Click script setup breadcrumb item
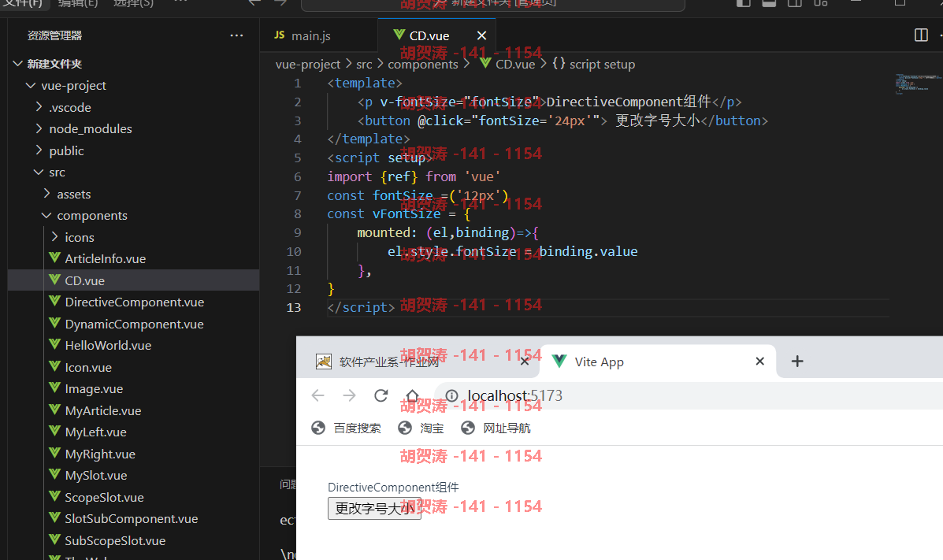The height and width of the screenshot is (560, 943). pos(602,65)
